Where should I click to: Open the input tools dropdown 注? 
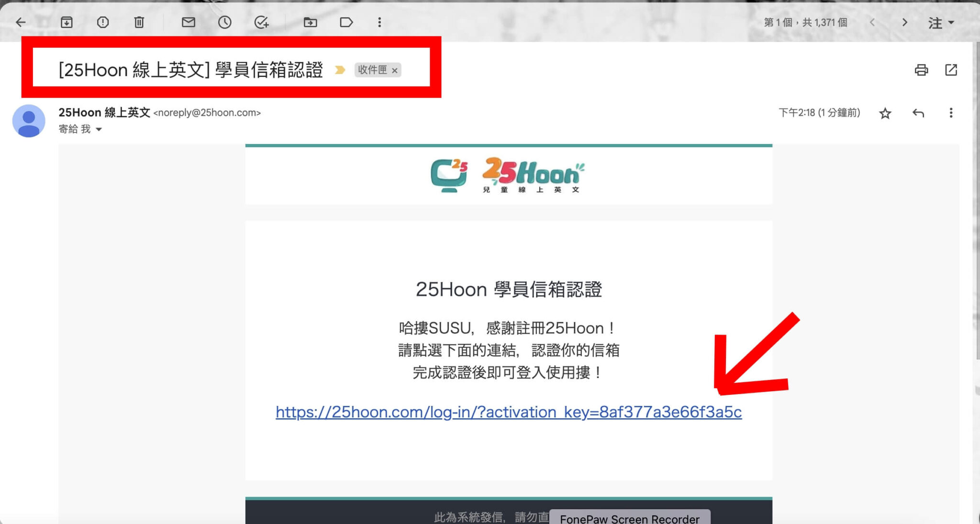pos(941,22)
